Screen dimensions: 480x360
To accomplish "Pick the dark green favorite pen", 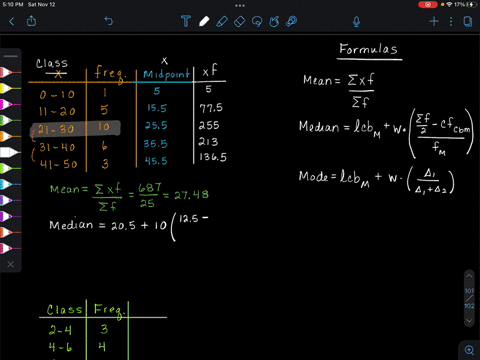I will click(10, 120).
